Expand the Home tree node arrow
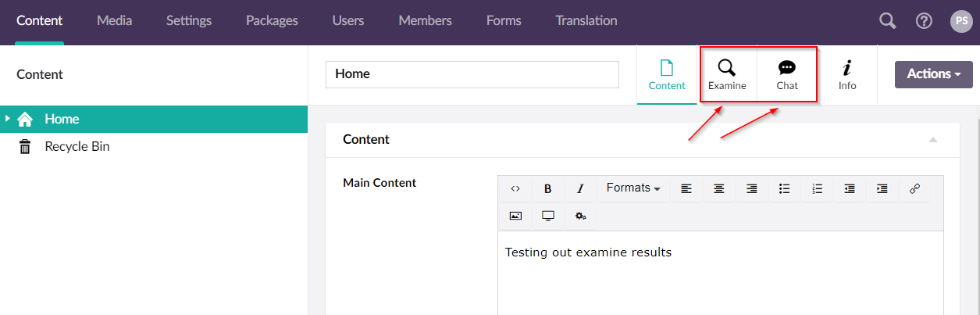Screen dimensions: 980x315 [8, 119]
